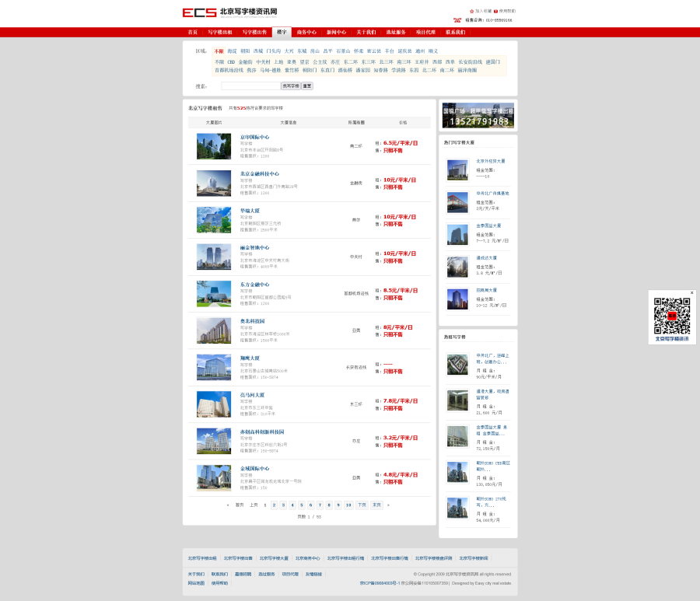Open 友情链接 link in footer
Image resolution: width=700 pixels, height=601 pixels.
coord(313,574)
